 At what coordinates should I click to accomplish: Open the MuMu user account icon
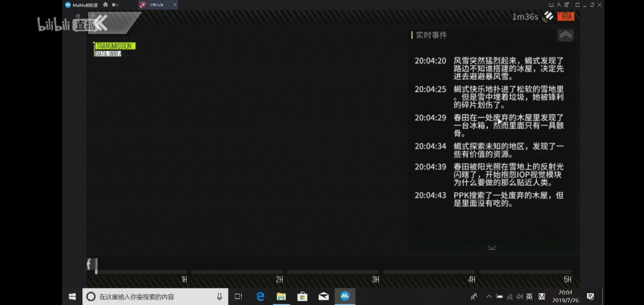click(559, 5)
